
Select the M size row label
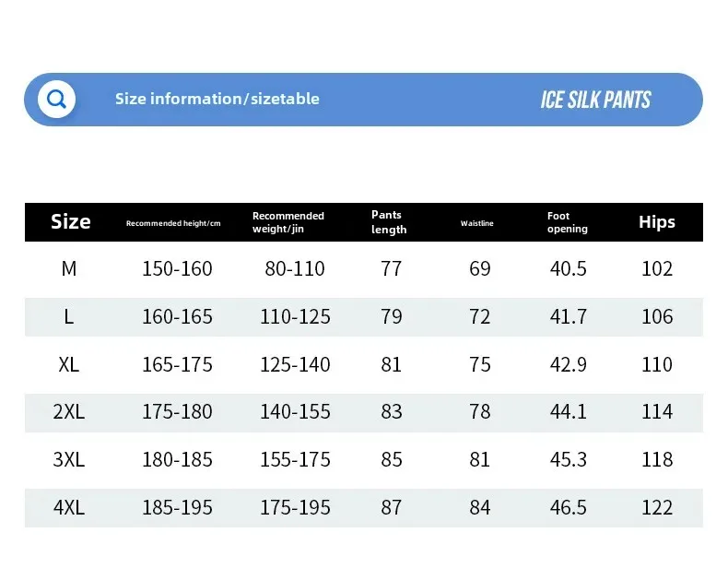69,268
